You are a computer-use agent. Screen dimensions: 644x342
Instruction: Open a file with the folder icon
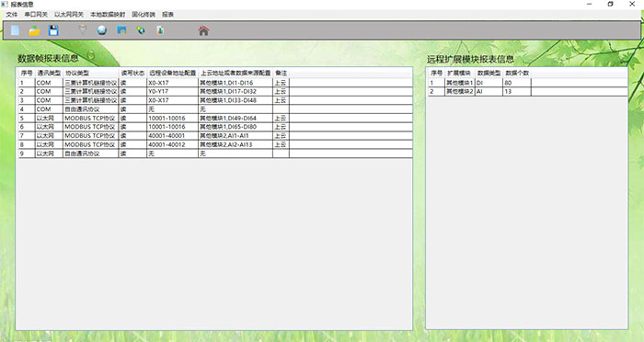coord(34,30)
